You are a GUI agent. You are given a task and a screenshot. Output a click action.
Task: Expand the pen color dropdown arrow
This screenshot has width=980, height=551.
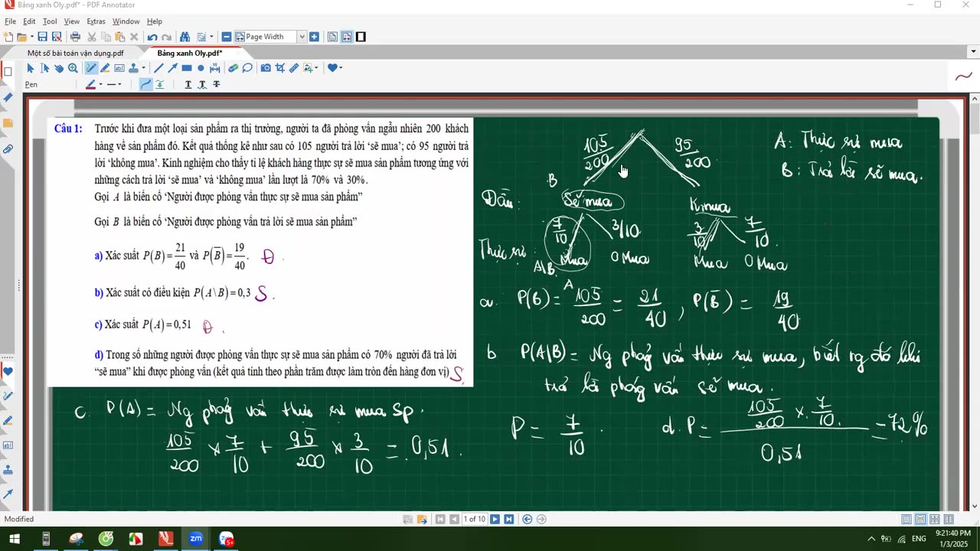click(x=100, y=84)
